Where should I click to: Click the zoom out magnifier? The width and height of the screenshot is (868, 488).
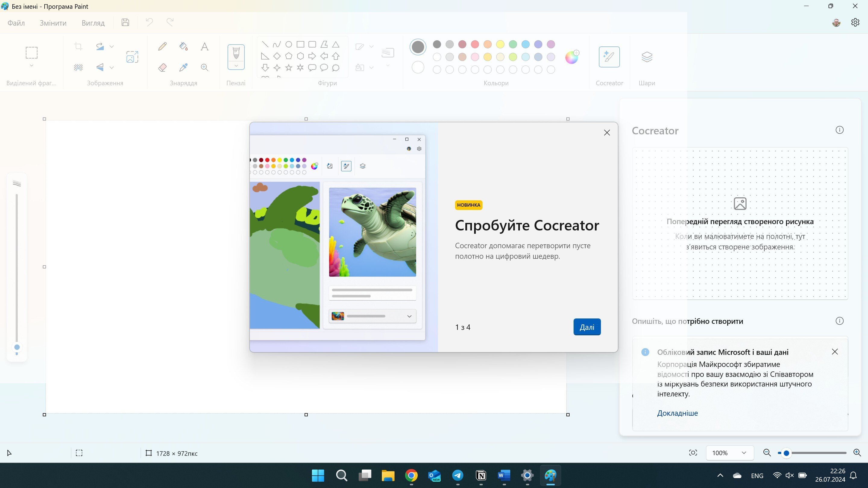click(x=767, y=453)
